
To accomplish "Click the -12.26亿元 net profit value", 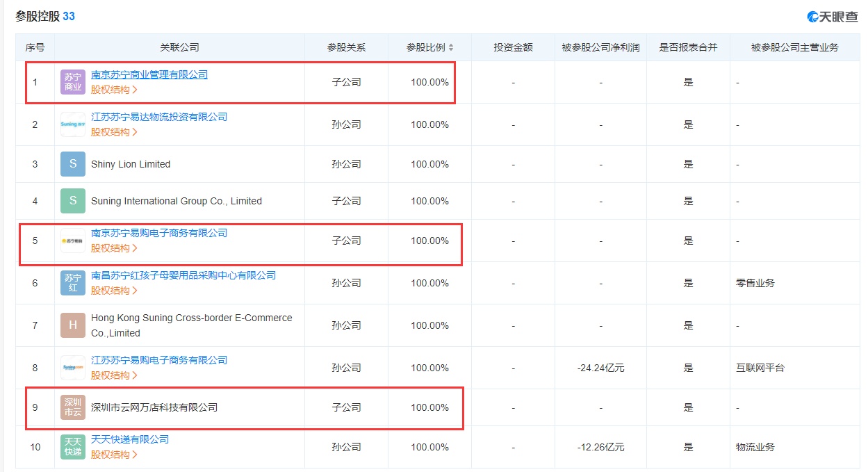I will coord(600,447).
